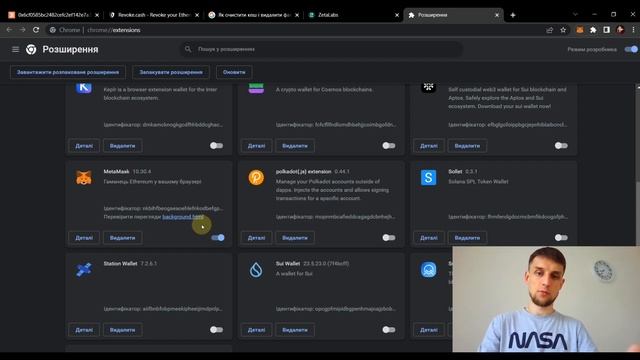Click Видалити for the Cosmos wallet card
640x360 pixels.
[x=295, y=146]
